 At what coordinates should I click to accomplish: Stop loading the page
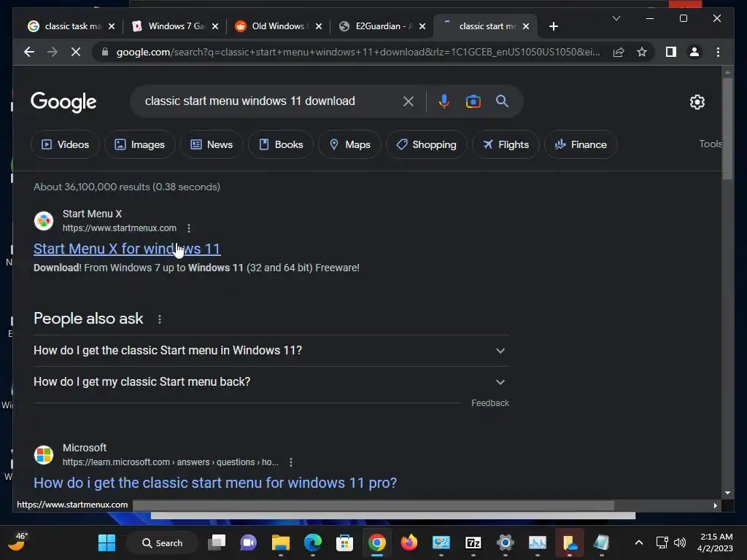click(x=76, y=52)
